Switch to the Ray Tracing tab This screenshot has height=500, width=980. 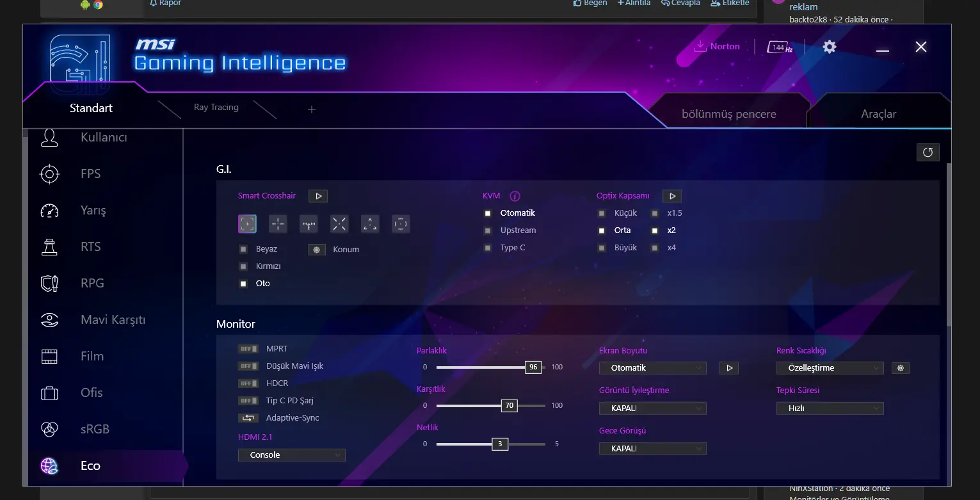[x=216, y=108]
